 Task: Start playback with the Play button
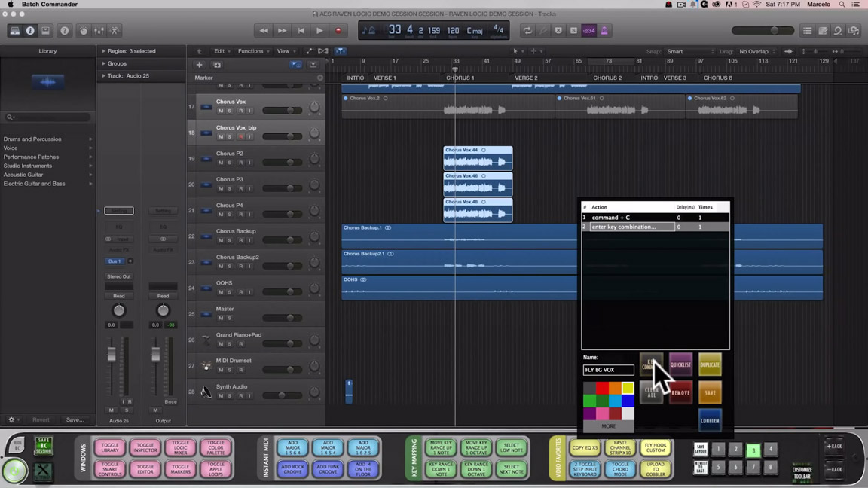coord(319,31)
